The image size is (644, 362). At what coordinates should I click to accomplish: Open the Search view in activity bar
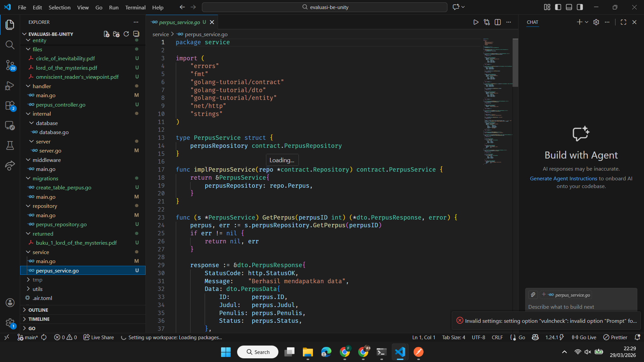tap(10, 45)
